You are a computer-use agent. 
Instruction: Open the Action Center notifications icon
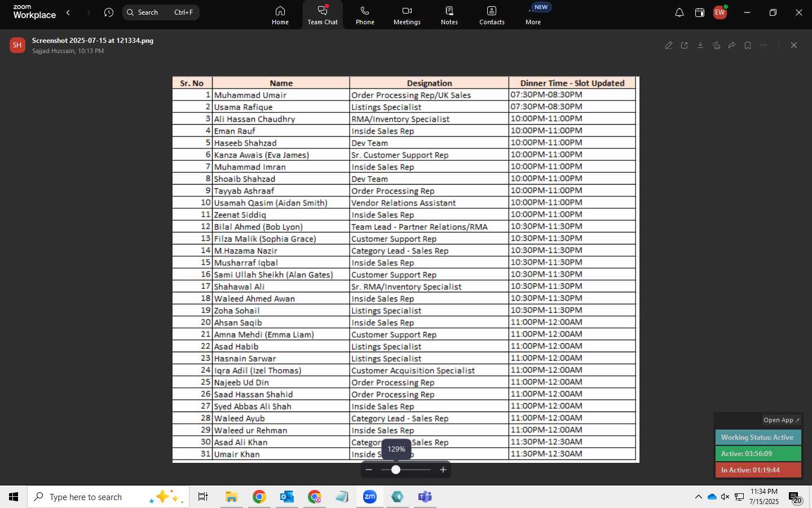pyautogui.click(x=795, y=497)
